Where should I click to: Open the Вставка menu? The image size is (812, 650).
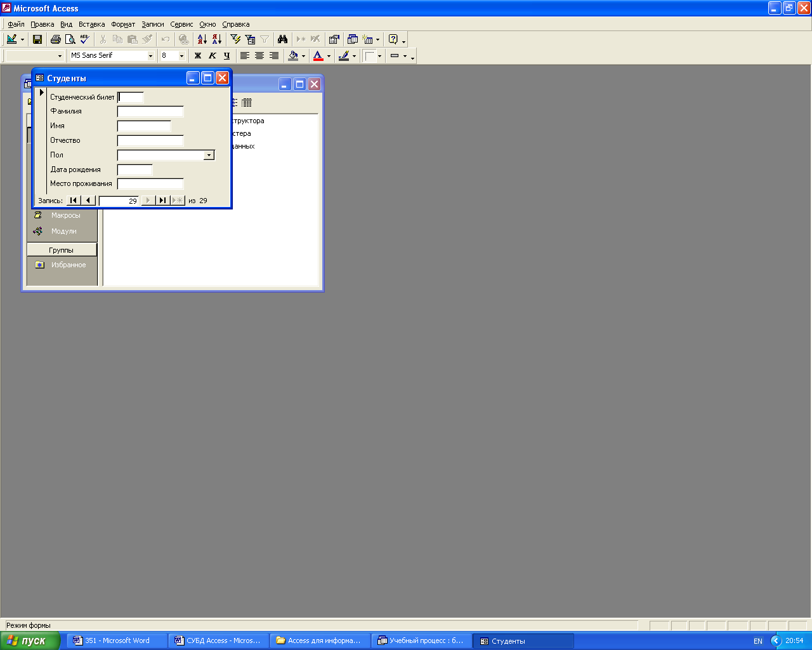[92, 24]
